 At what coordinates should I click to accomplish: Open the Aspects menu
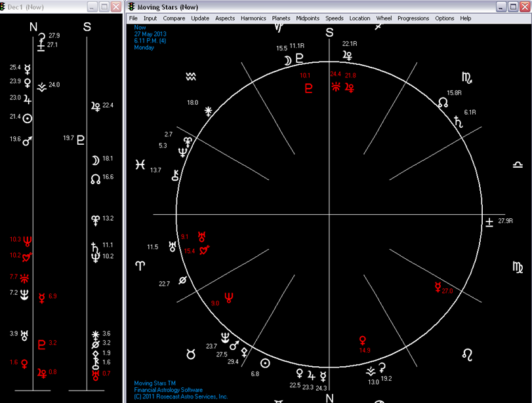pyautogui.click(x=225, y=18)
